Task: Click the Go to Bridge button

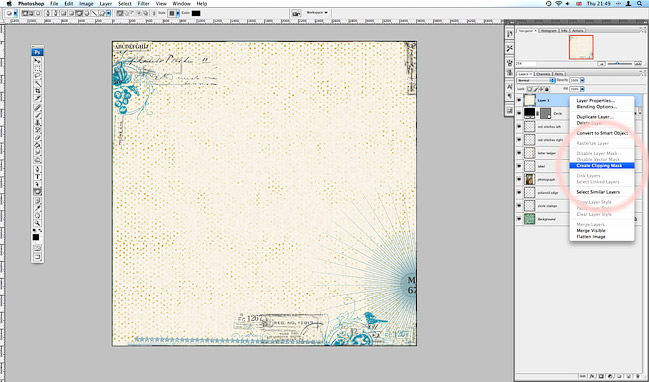Action: (296, 13)
